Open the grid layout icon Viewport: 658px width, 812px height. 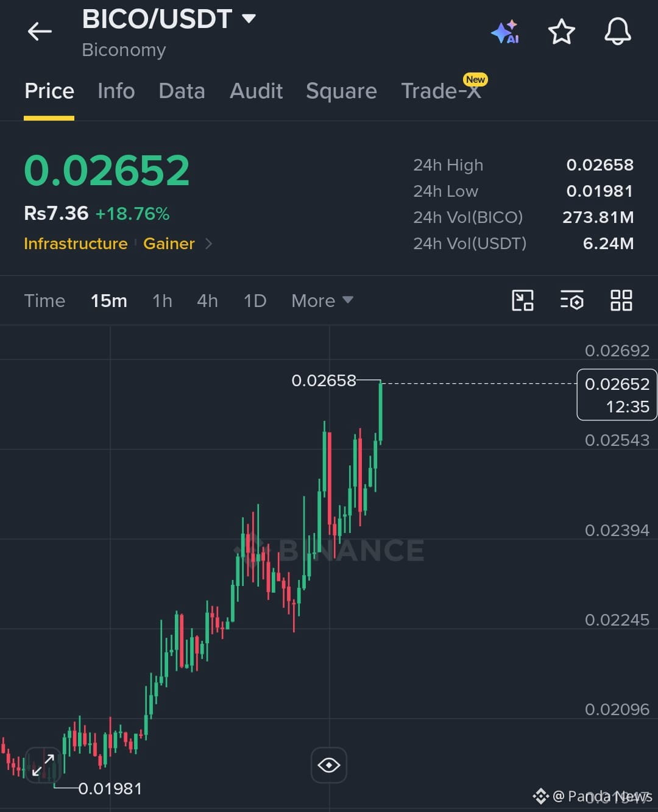click(x=621, y=300)
